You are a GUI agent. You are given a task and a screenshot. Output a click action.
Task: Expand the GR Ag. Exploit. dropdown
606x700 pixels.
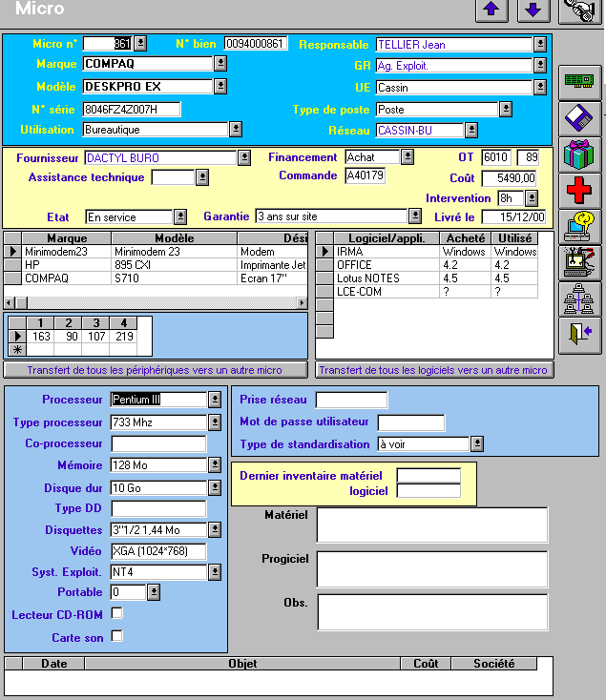(x=540, y=66)
